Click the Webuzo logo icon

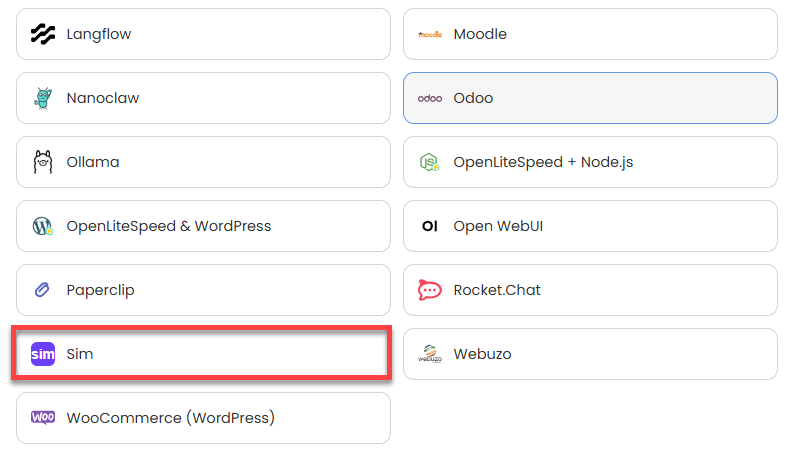point(430,354)
